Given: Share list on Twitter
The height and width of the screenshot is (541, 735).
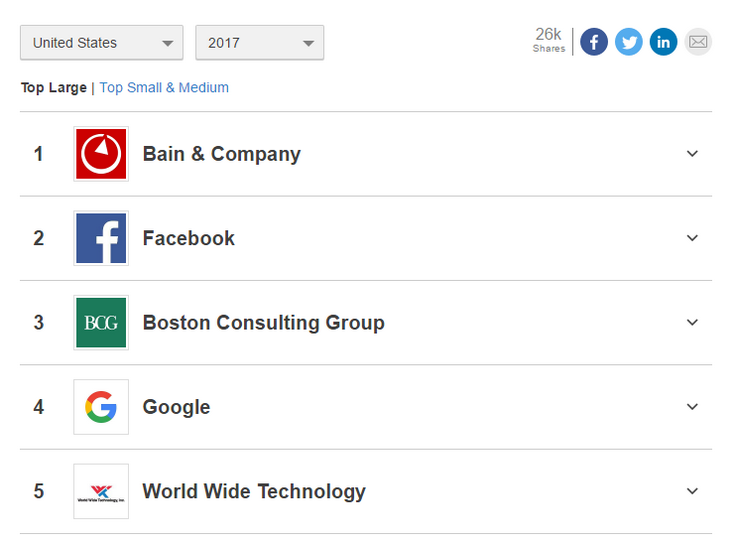Looking at the screenshot, I should [x=629, y=42].
